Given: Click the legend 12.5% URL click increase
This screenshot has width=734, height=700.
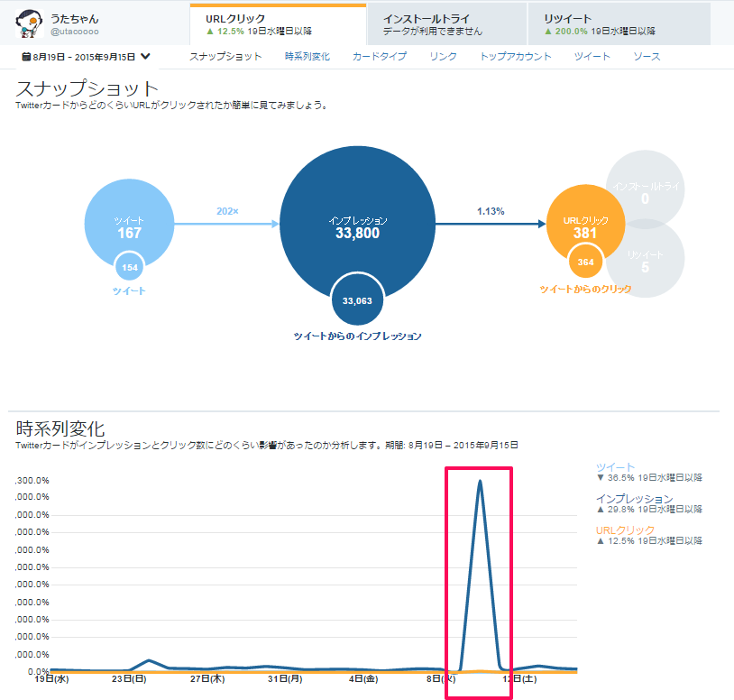Looking at the screenshot, I should point(649,541).
